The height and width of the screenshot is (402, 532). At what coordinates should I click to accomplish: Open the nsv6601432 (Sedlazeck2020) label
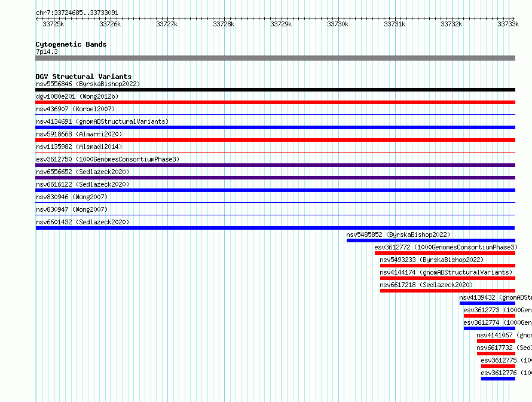coord(82,222)
